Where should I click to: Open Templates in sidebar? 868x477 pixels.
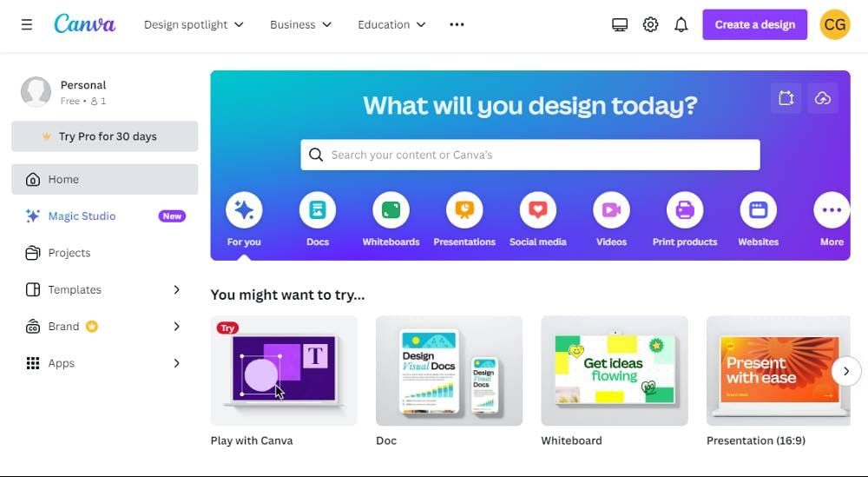[105, 289]
